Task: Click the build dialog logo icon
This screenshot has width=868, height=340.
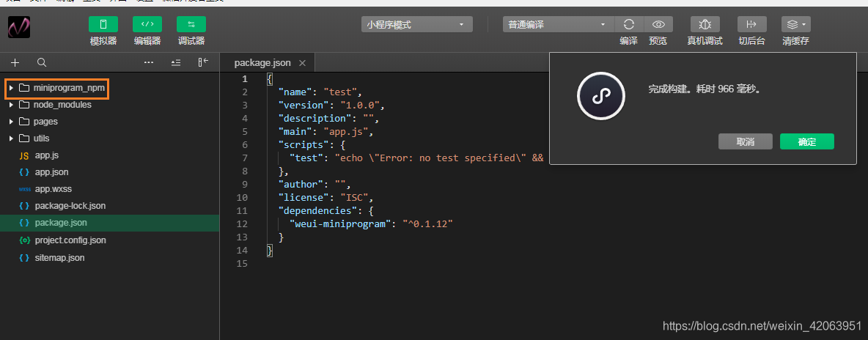Action: point(601,97)
